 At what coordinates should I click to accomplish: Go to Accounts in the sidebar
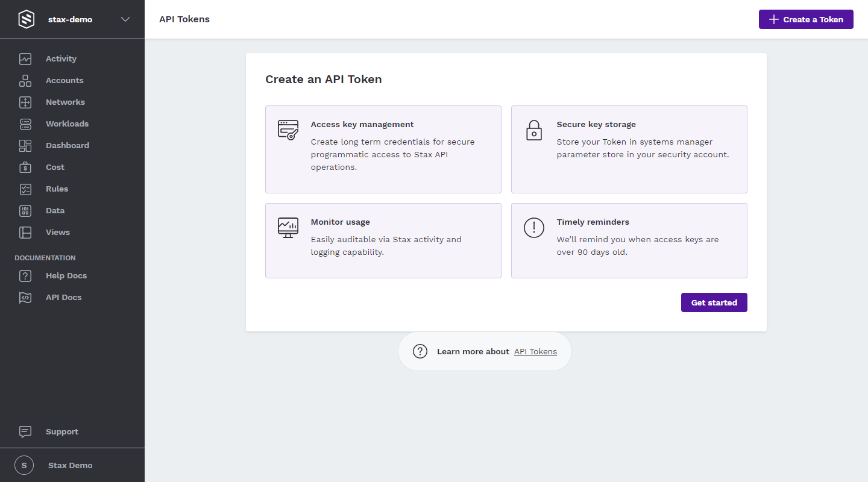[64, 81]
